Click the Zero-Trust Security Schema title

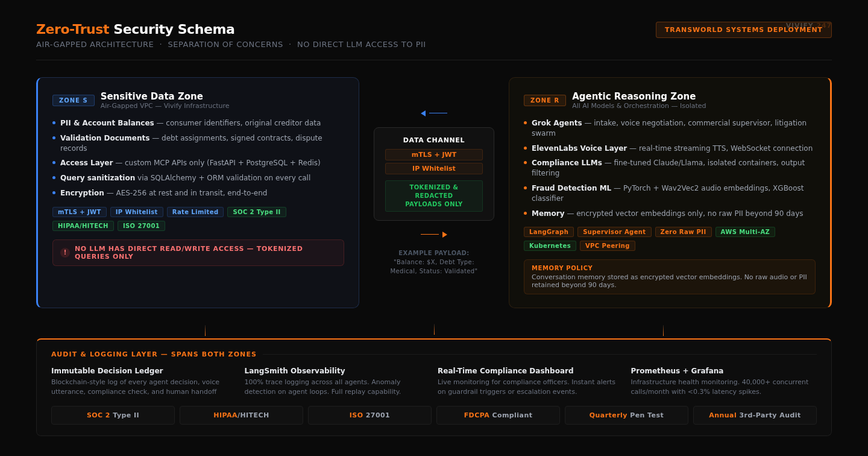(x=136, y=30)
